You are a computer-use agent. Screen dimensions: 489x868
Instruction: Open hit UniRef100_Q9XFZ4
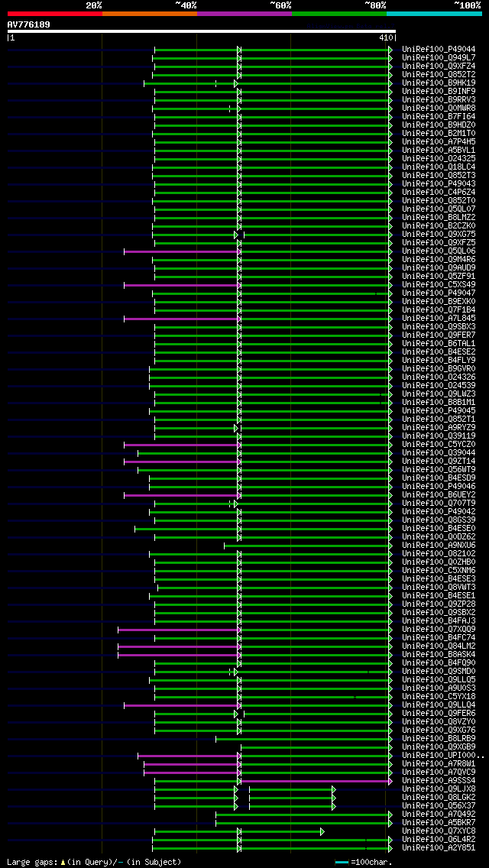click(x=439, y=66)
